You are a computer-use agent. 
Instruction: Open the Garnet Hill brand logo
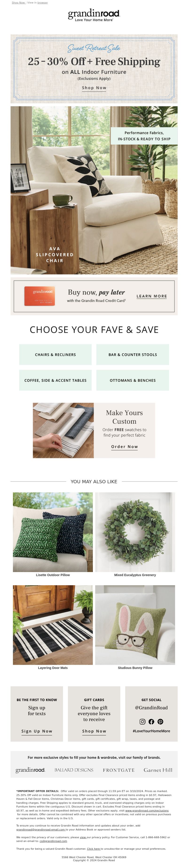pos(158,770)
